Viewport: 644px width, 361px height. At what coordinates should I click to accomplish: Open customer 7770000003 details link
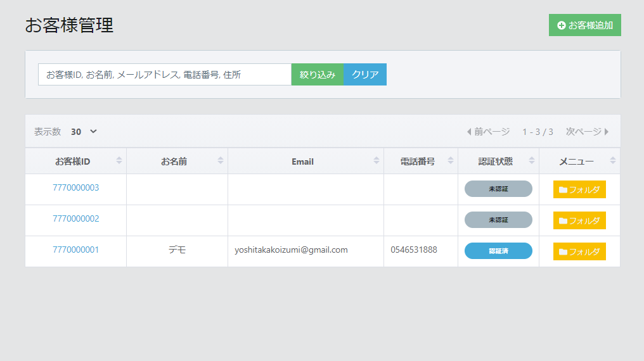click(75, 188)
